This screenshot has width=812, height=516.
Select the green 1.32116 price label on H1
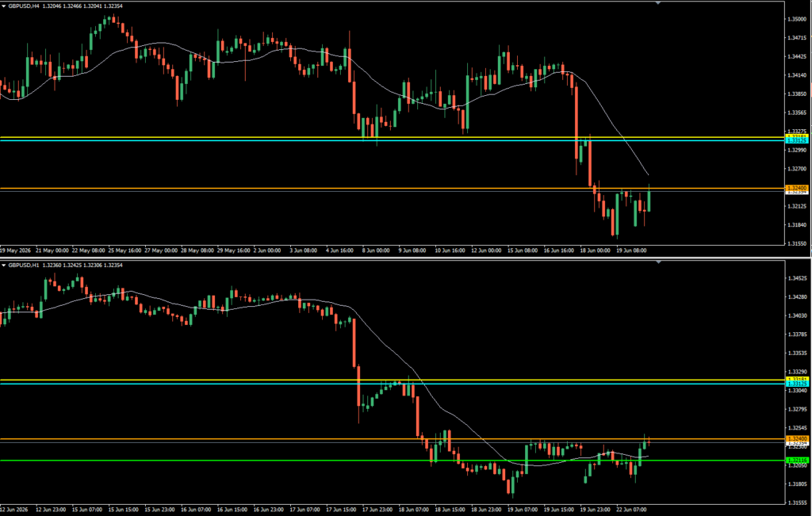[797, 460]
